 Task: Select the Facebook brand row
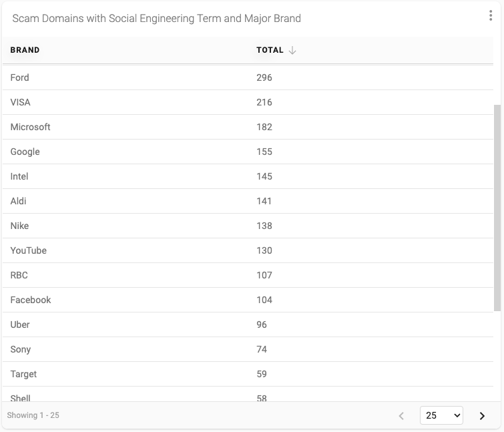click(248, 300)
